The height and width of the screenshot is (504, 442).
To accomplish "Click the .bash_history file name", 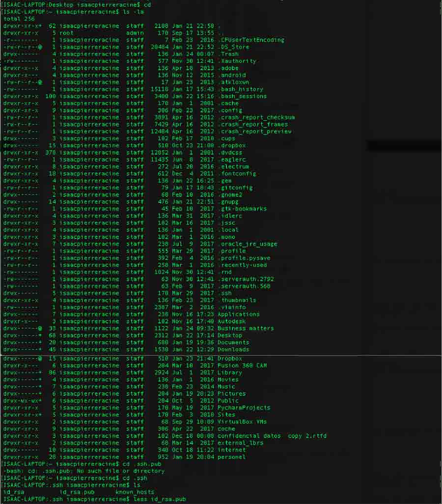I will coord(242,89).
